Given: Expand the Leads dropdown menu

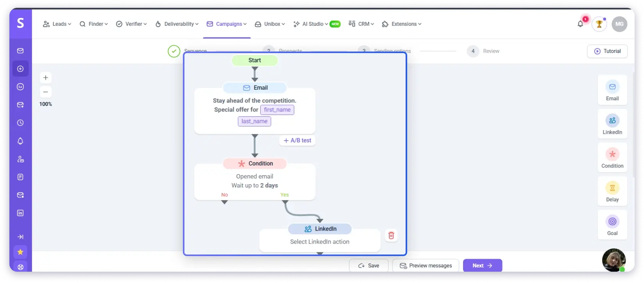Looking at the screenshot, I should pyautogui.click(x=57, y=24).
